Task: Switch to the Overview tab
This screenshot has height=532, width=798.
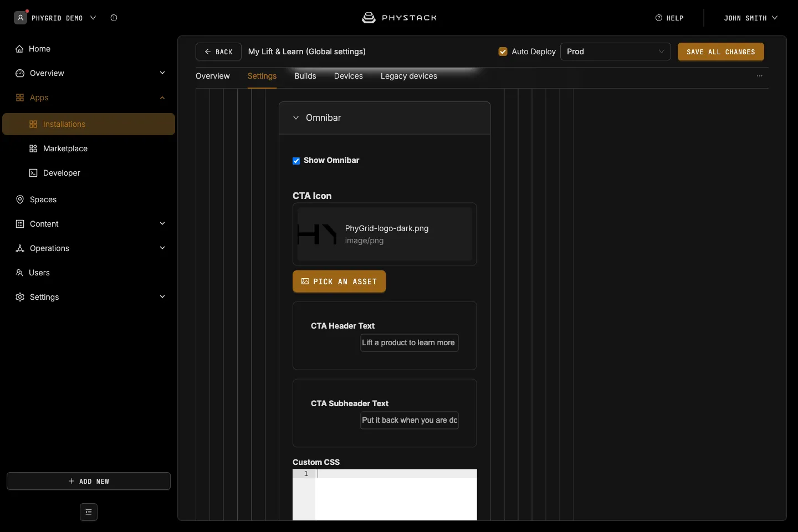Action: click(213, 76)
